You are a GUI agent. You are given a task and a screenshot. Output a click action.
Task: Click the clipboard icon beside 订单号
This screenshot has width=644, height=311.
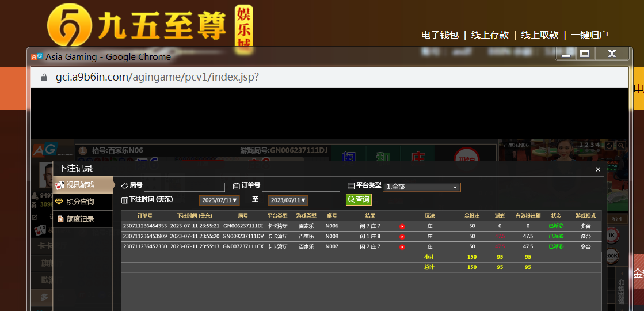pyautogui.click(x=236, y=186)
